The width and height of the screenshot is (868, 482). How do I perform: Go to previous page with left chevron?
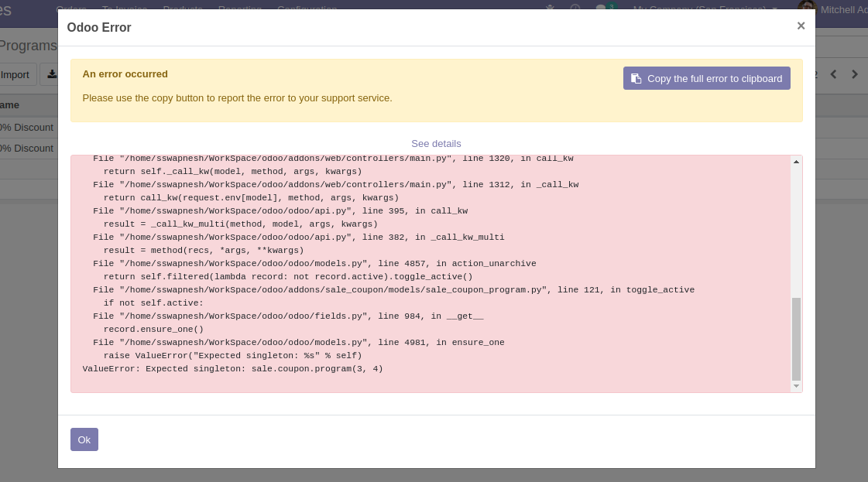pos(833,74)
